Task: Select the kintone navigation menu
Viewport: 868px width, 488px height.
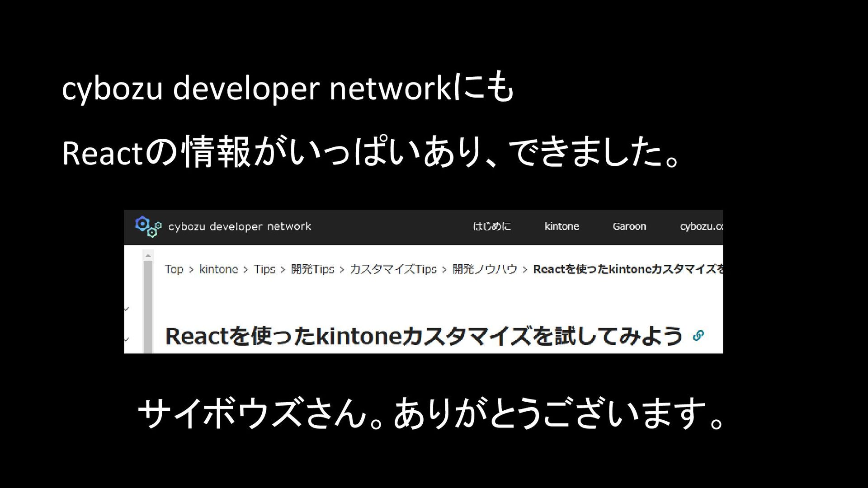Action: (x=561, y=226)
